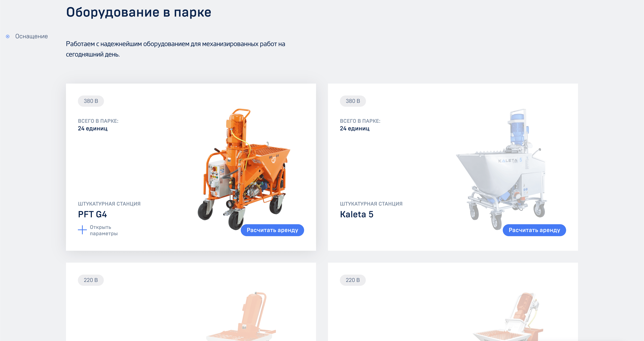Click "Расчитать аренду" on PFT G4 card
Viewport: 644px width, 341px height.
(272, 230)
